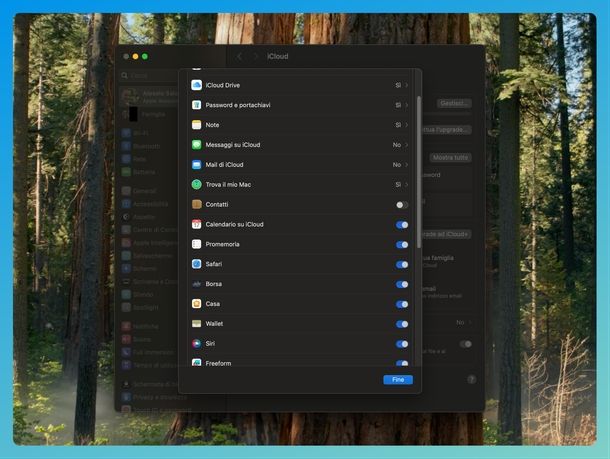Click Mostra tutto button in background
This screenshot has height=459, width=610.
pos(450,157)
